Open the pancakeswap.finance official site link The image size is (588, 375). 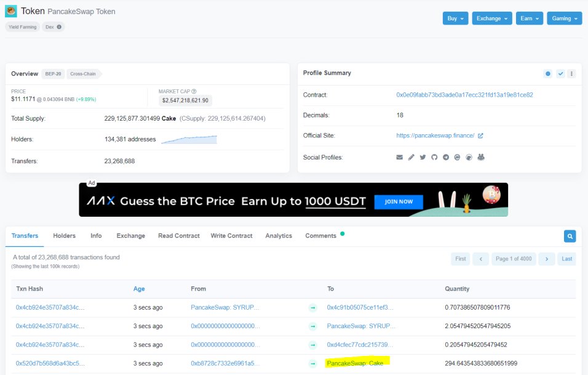point(435,135)
